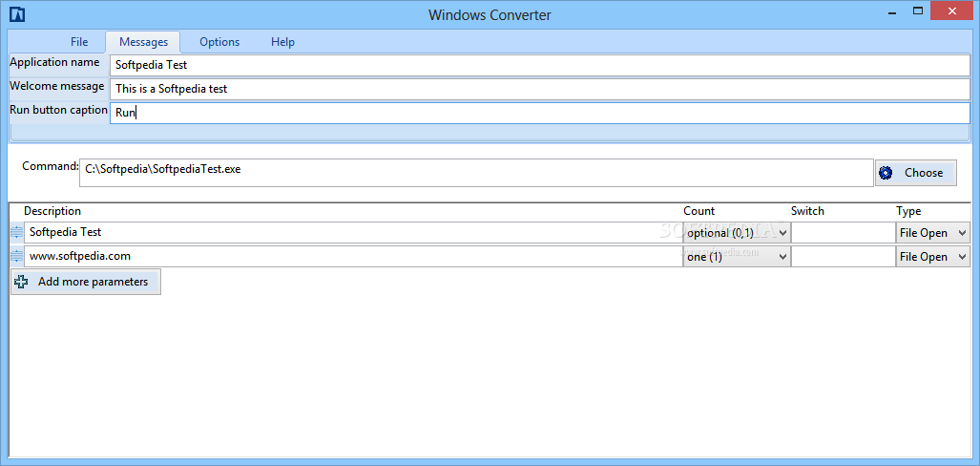980x466 pixels.
Task: Click the Description column header
Action: (x=52, y=211)
